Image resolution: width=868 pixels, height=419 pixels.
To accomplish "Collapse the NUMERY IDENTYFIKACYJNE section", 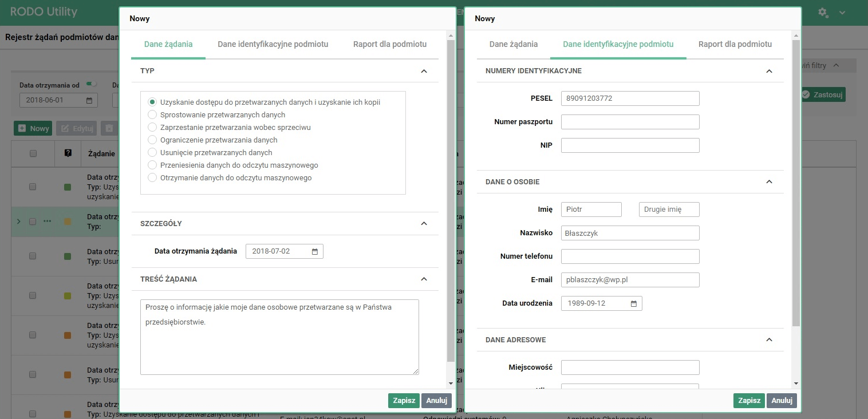I will (x=769, y=71).
